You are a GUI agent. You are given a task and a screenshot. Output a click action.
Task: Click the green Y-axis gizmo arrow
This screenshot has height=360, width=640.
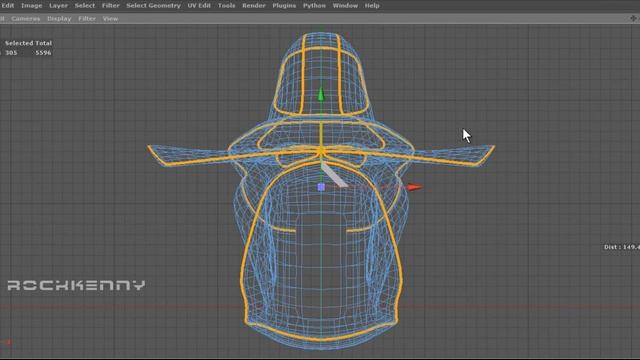tap(321, 93)
